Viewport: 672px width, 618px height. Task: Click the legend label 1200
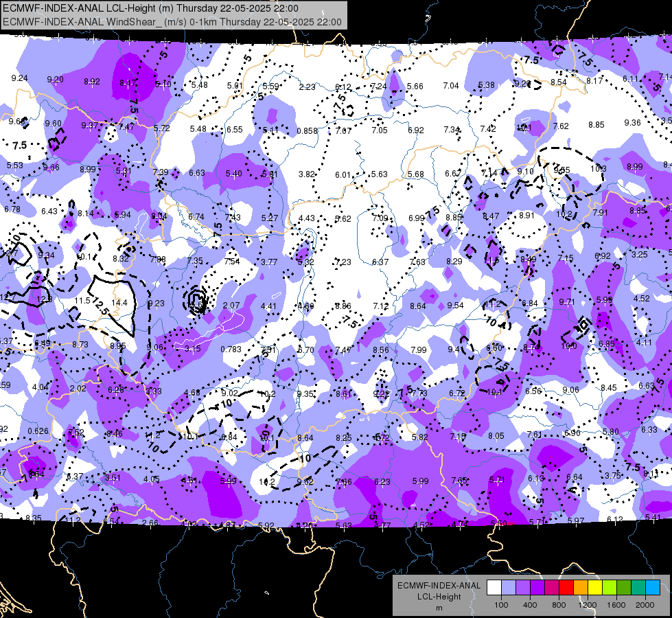588,605
